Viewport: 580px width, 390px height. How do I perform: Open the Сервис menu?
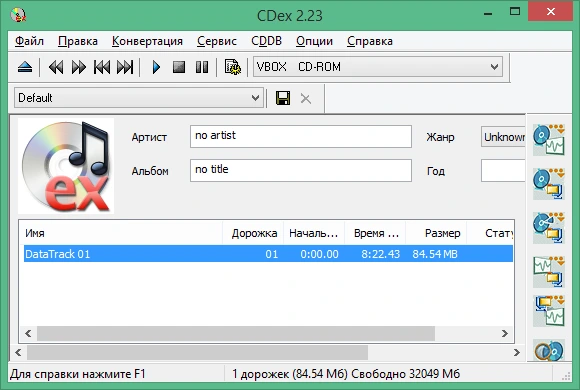click(217, 41)
